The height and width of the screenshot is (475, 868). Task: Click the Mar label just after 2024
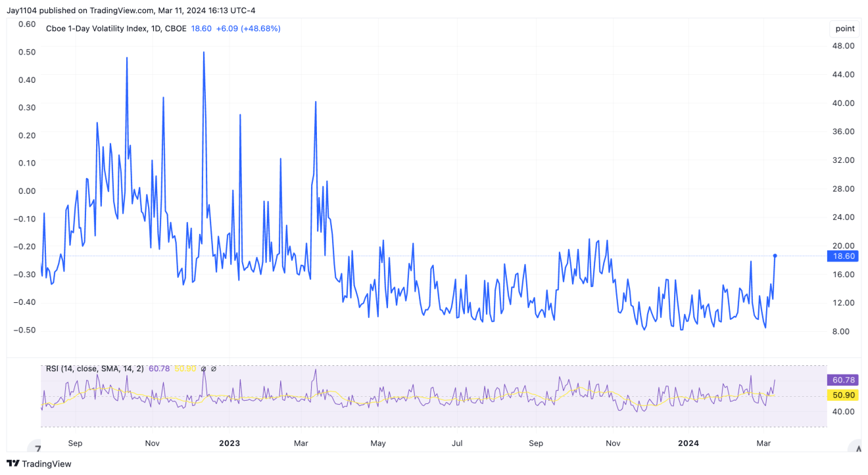pyautogui.click(x=763, y=443)
